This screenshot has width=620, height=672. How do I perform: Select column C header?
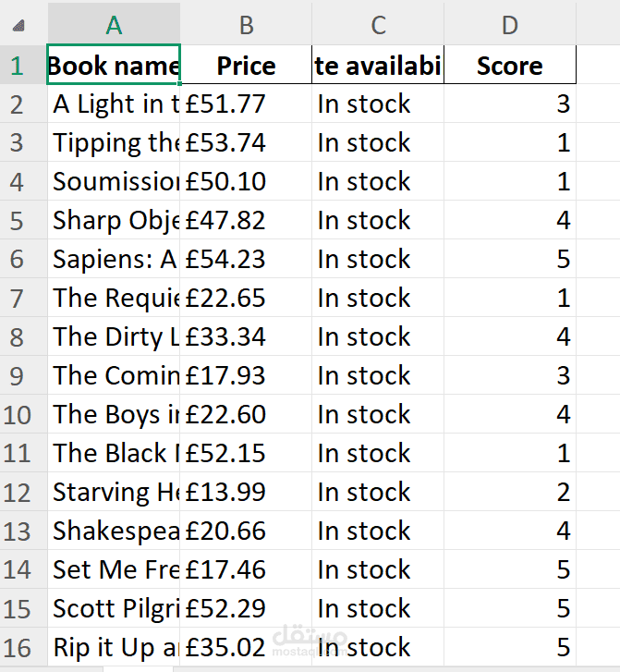(x=378, y=25)
